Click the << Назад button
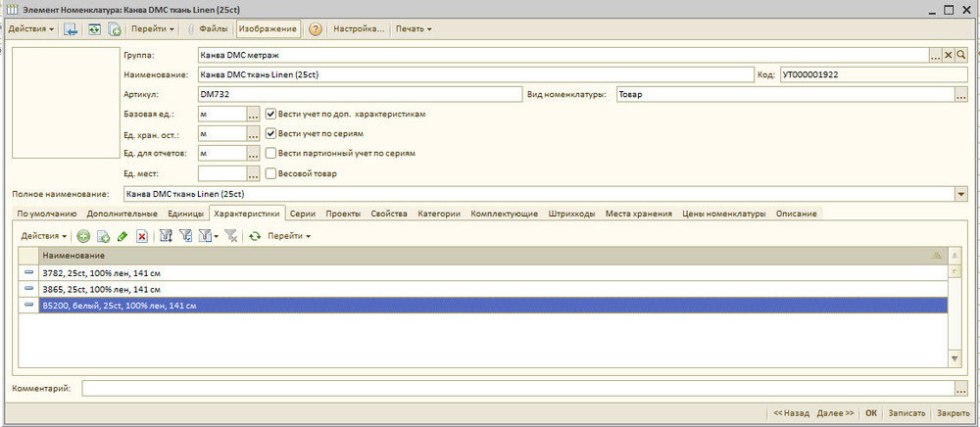The width and height of the screenshot is (980, 427). point(791,413)
